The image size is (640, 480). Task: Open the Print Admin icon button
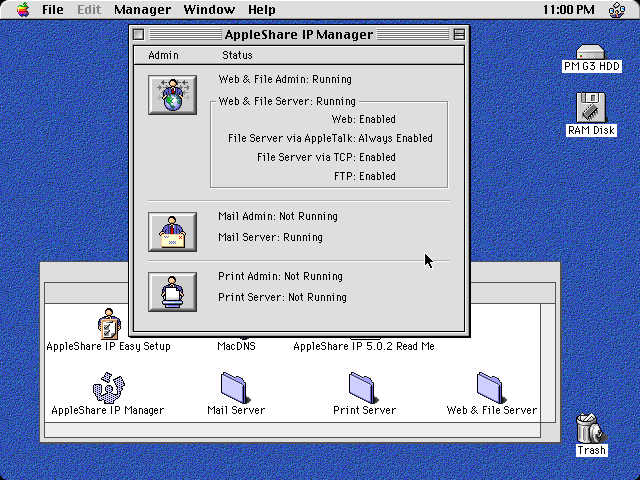coord(172,292)
